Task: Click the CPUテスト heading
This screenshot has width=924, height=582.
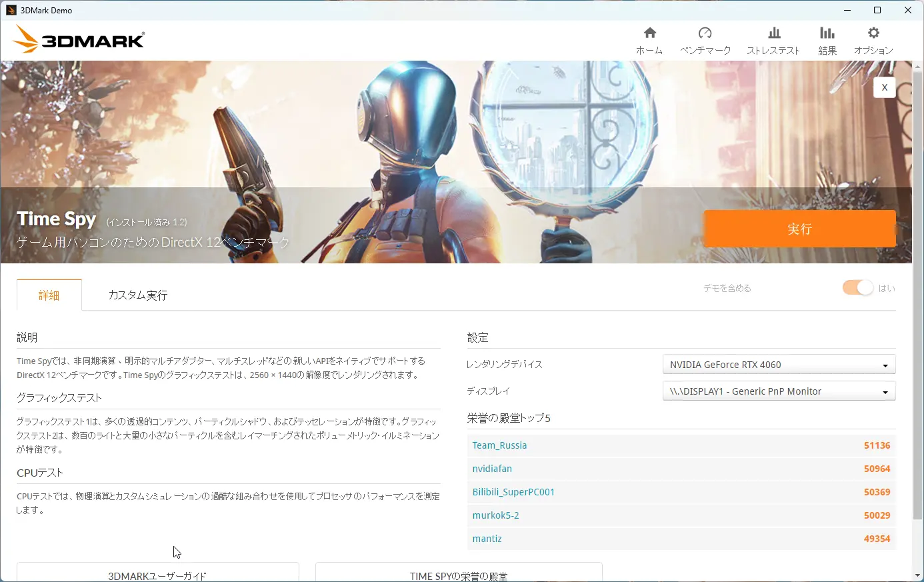Action: pyautogui.click(x=40, y=473)
